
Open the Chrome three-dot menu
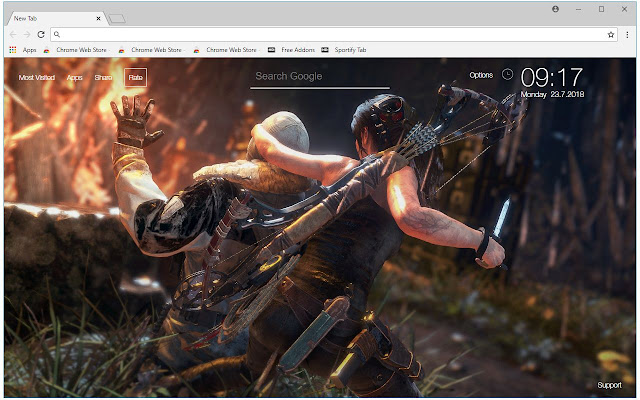click(627, 35)
